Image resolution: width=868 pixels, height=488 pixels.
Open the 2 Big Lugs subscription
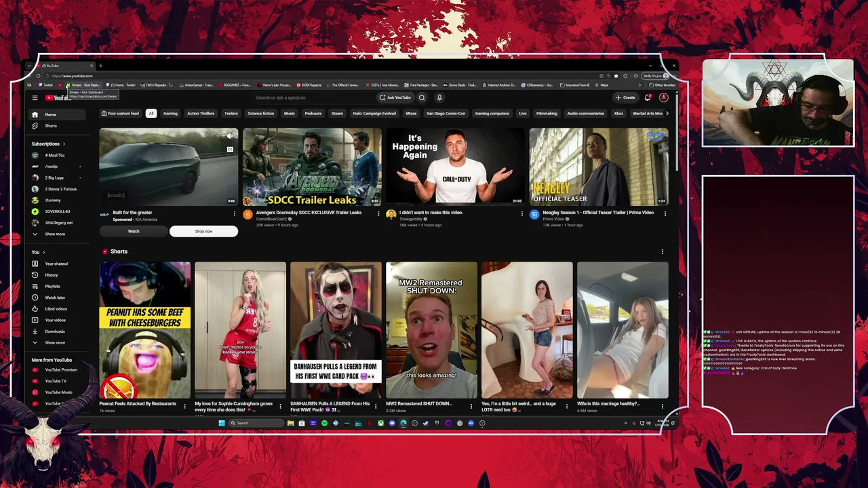tap(57, 178)
